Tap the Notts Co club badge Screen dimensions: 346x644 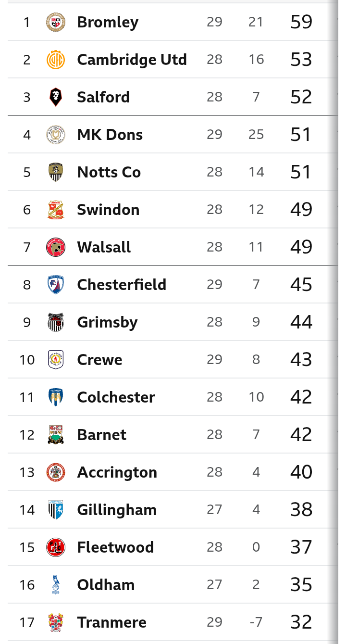pyautogui.click(x=56, y=172)
